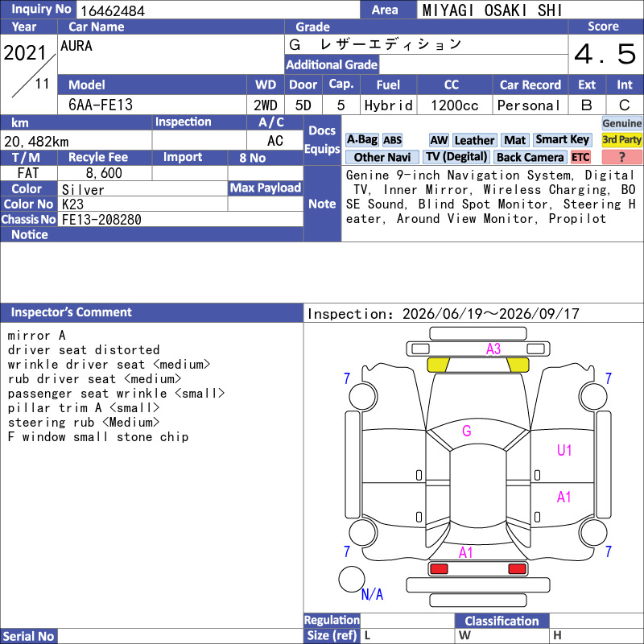Select the Leather equipment badge

coord(474,140)
